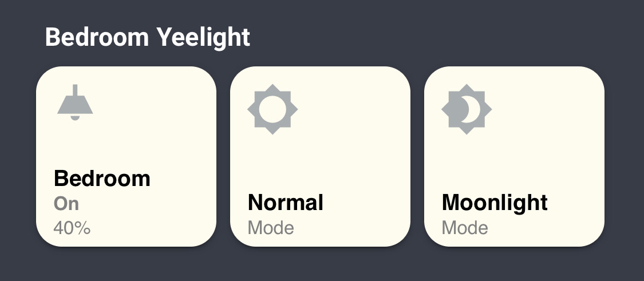This screenshot has width=644, height=281.
Task: Click the empty space right of the lamp icon in the Bedroom tile
Action: [x=155, y=106]
